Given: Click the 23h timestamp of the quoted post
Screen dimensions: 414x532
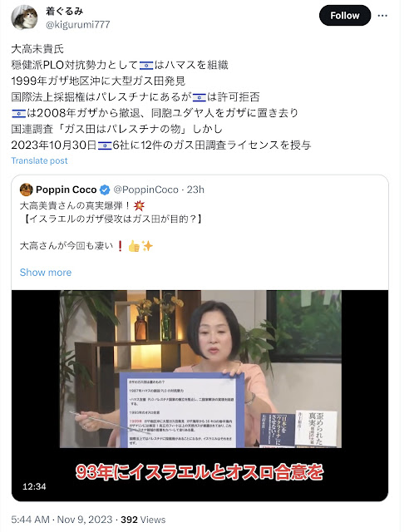Looking at the screenshot, I should [195, 190].
